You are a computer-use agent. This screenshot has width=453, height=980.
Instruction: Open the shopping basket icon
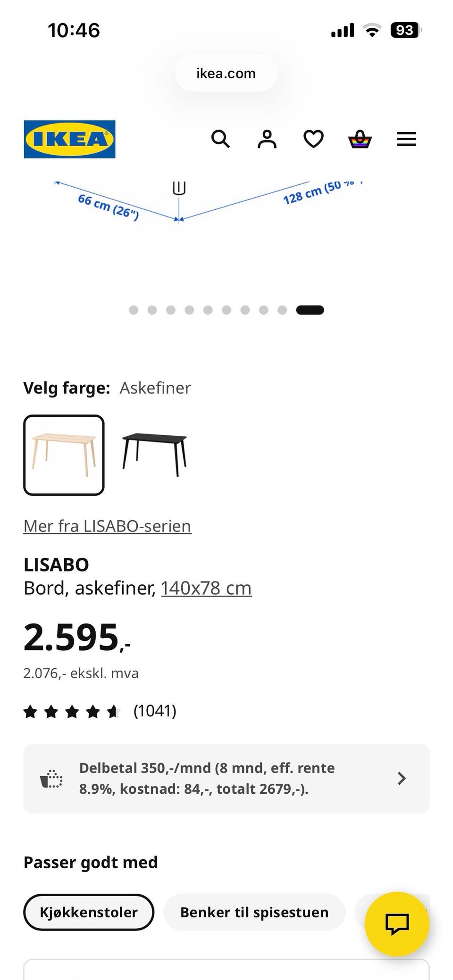[360, 140]
